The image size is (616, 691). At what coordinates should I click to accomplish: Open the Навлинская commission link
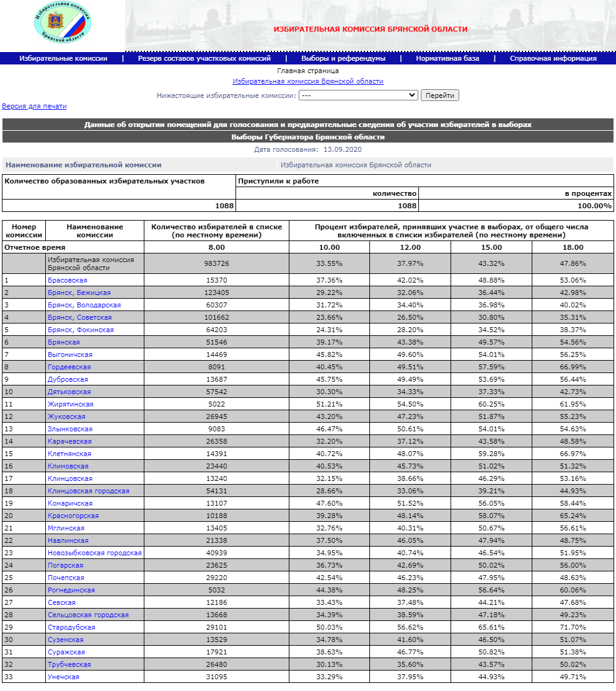pos(68,540)
